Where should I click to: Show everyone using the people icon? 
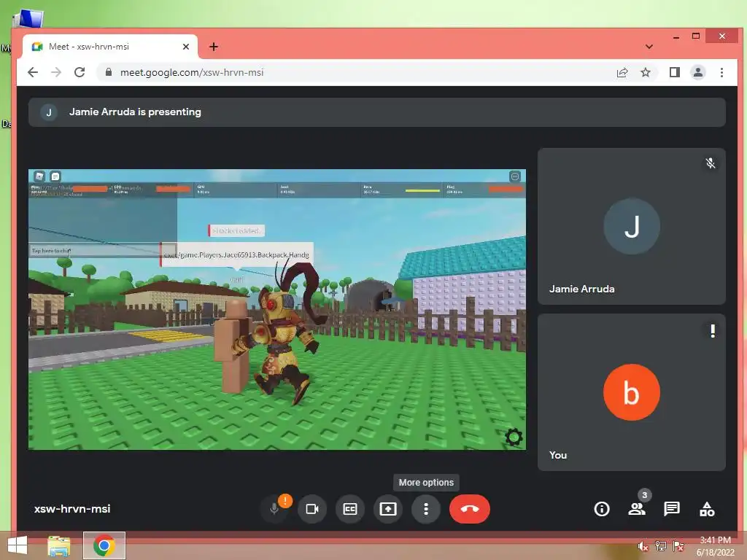(x=637, y=509)
